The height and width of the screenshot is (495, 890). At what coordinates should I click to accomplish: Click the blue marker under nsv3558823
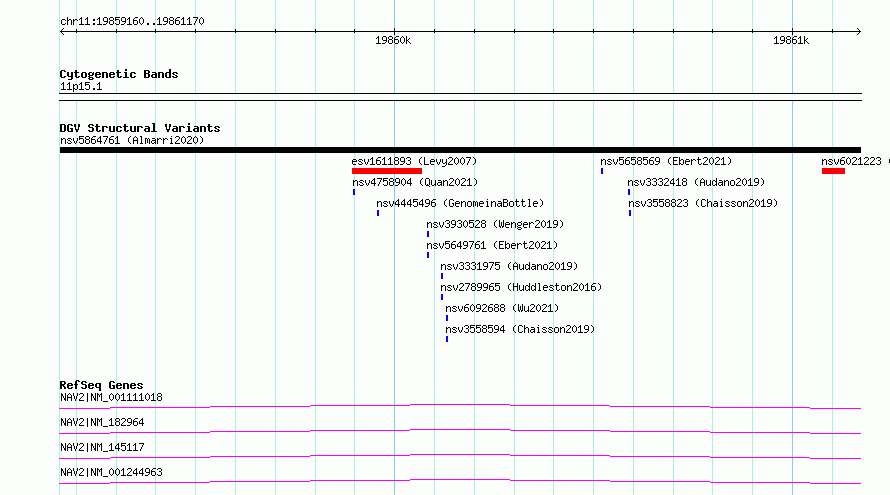click(x=630, y=213)
